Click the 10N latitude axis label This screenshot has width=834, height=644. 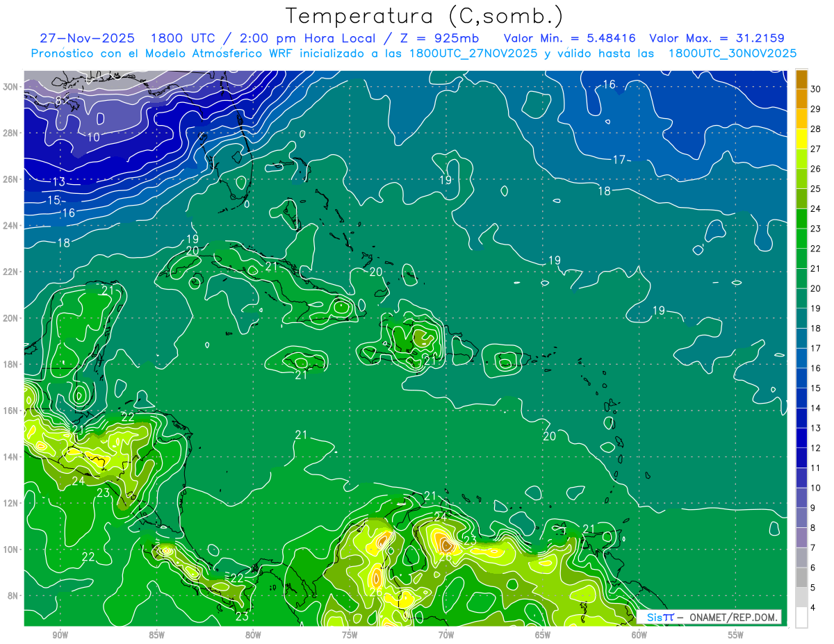pos(11,549)
